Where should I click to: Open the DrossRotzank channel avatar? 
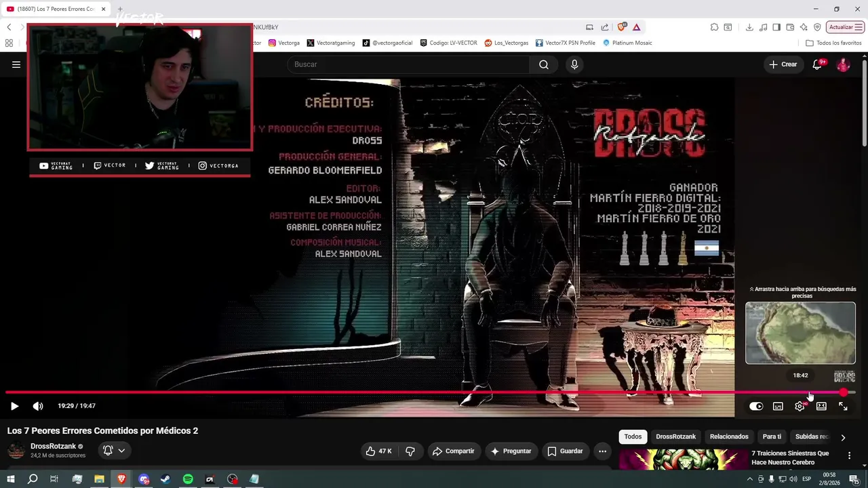[16, 450]
